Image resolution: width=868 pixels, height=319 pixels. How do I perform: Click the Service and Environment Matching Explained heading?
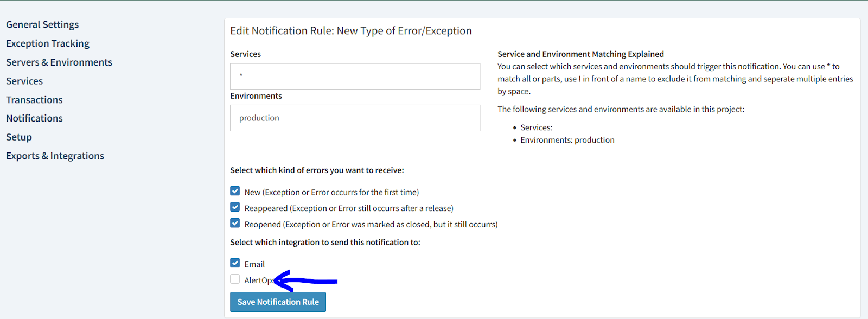(580, 54)
